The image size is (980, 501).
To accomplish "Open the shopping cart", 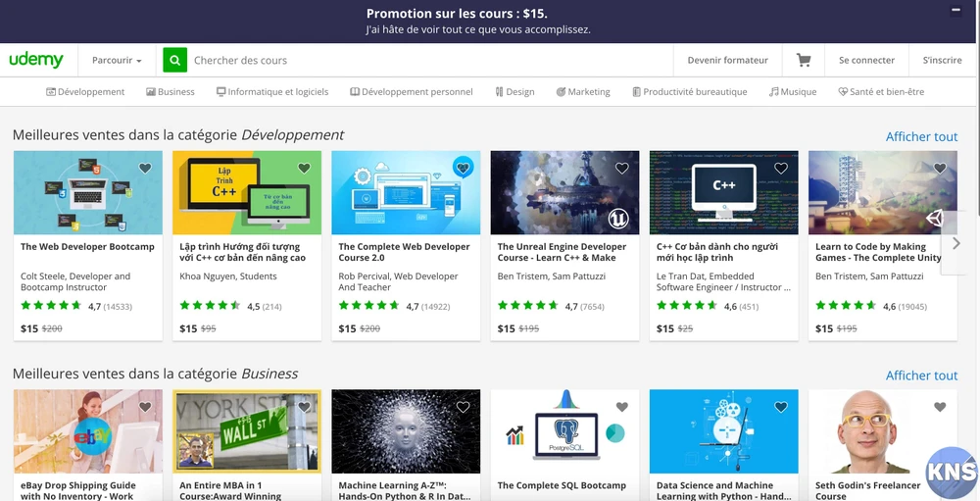I will (804, 60).
